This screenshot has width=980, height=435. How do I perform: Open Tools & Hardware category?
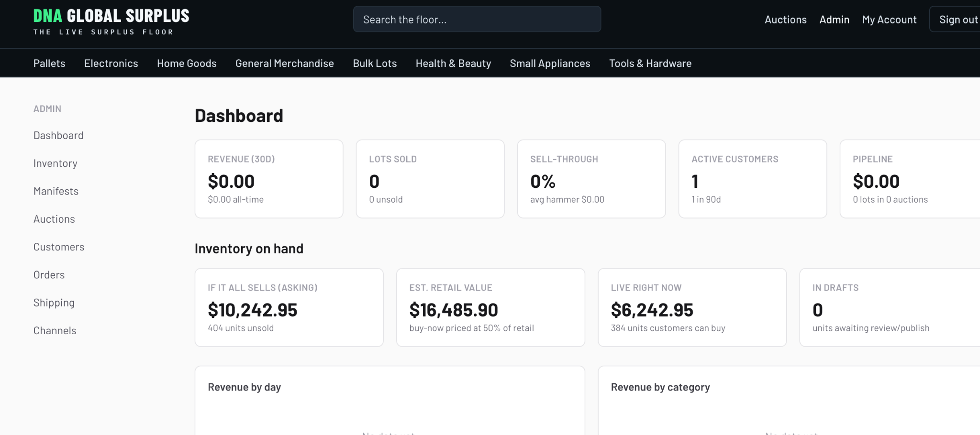tap(650, 63)
